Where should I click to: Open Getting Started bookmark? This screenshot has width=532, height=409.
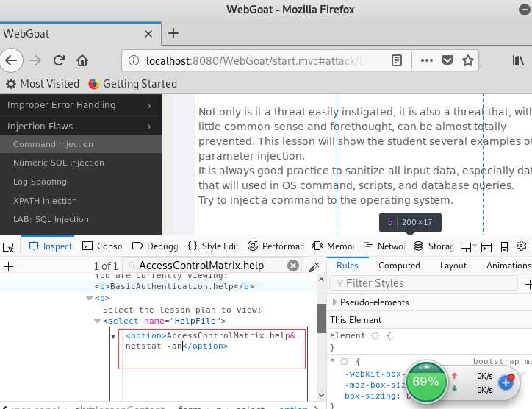coord(133,84)
